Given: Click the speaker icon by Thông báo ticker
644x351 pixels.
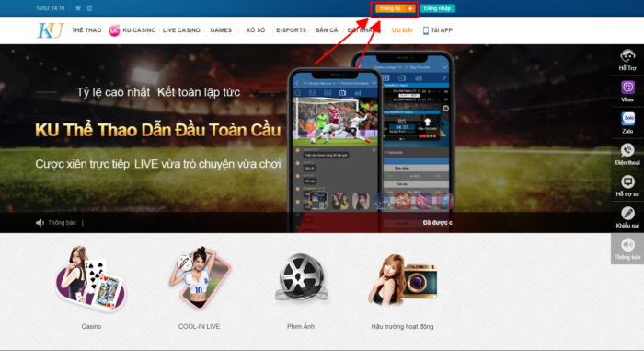Looking at the screenshot, I should click(40, 223).
